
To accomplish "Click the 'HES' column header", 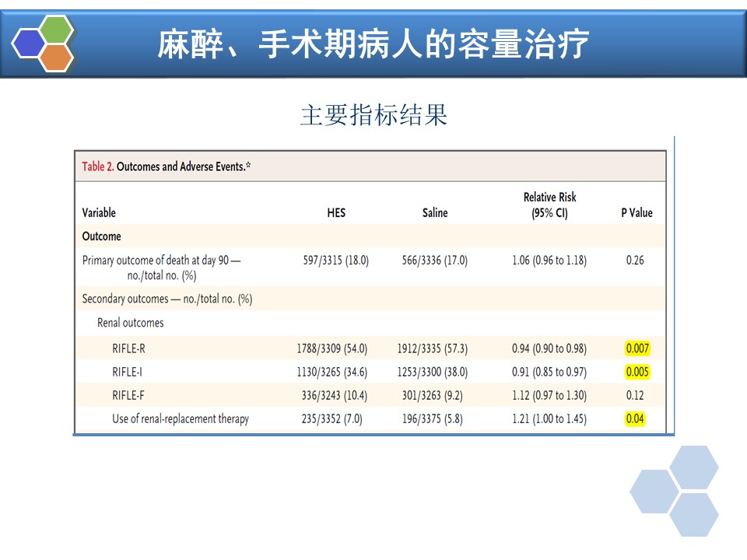I will (x=336, y=212).
